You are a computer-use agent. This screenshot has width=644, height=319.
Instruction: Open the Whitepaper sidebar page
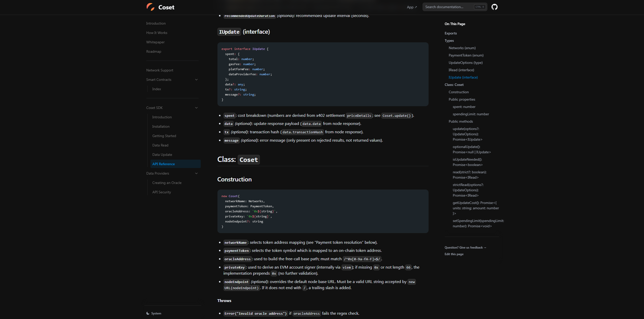pos(155,42)
